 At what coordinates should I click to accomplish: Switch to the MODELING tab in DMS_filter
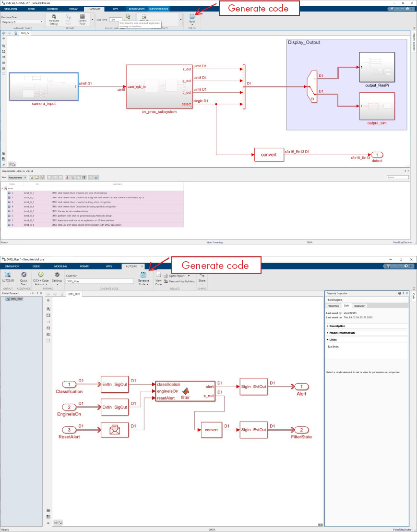click(61, 266)
